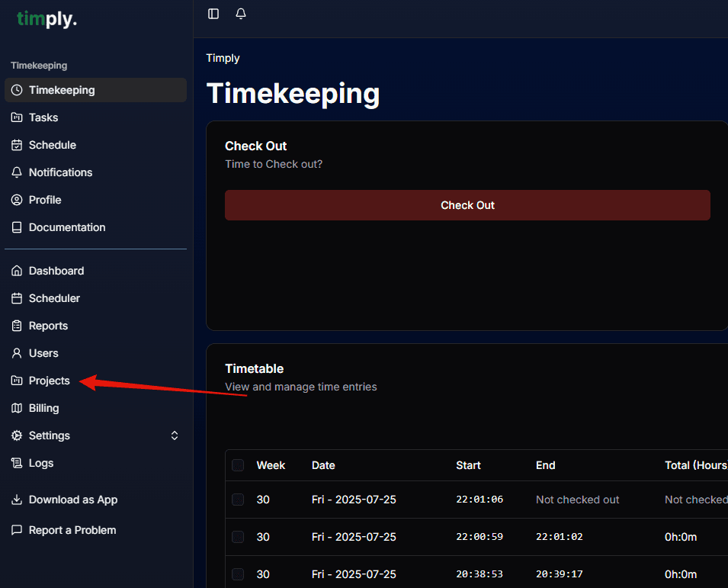
Task: Click the Download as App icon
Action: click(x=17, y=500)
